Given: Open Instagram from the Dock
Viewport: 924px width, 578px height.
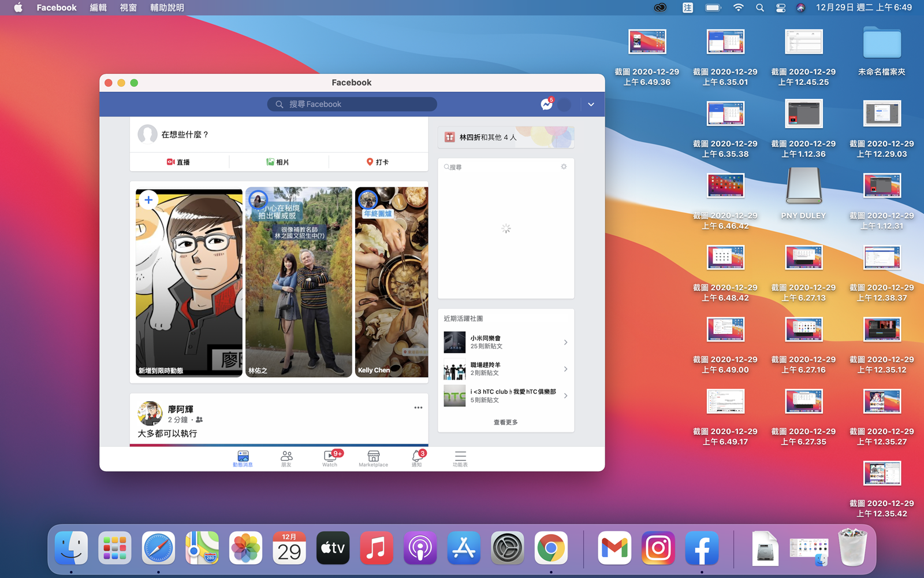Looking at the screenshot, I should [658, 548].
